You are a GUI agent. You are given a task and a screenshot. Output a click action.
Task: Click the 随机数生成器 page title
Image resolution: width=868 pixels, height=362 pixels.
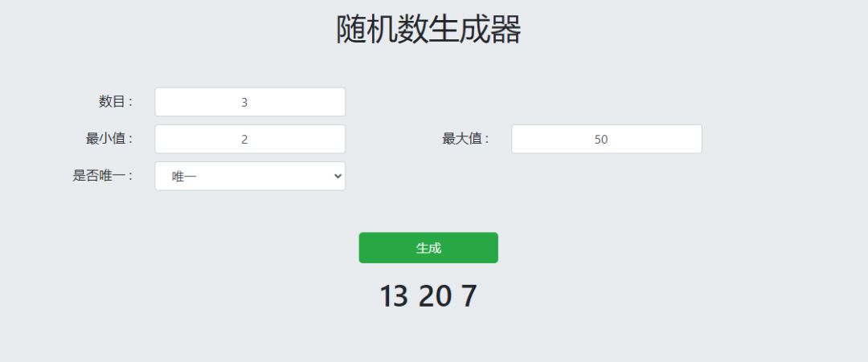[428, 30]
